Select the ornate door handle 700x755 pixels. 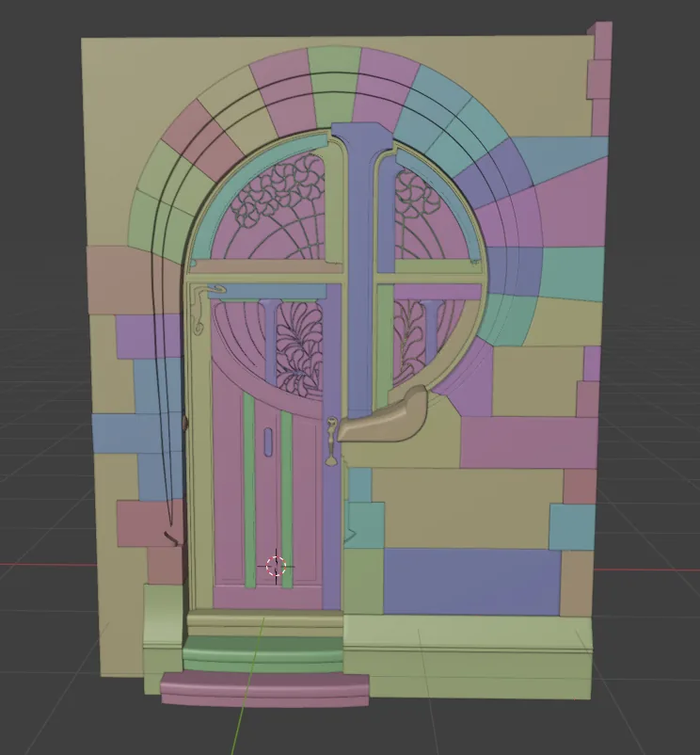[x=331, y=442]
